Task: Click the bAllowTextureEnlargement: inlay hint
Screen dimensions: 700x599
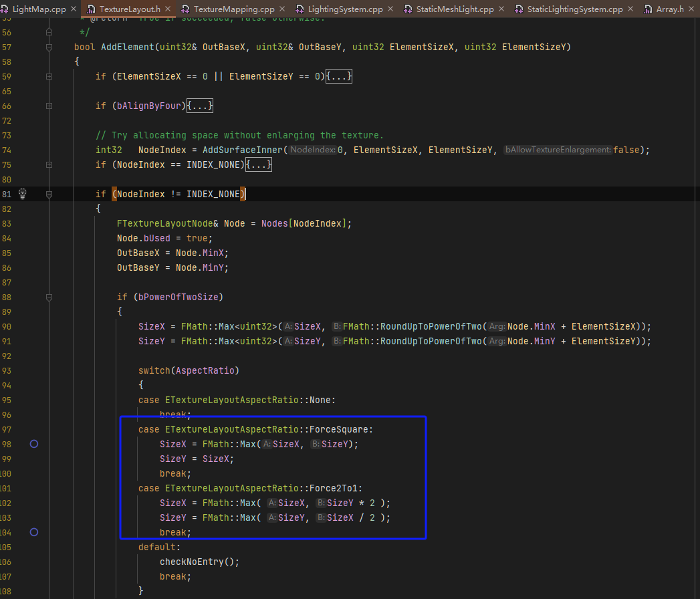Action: [x=558, y=150]
